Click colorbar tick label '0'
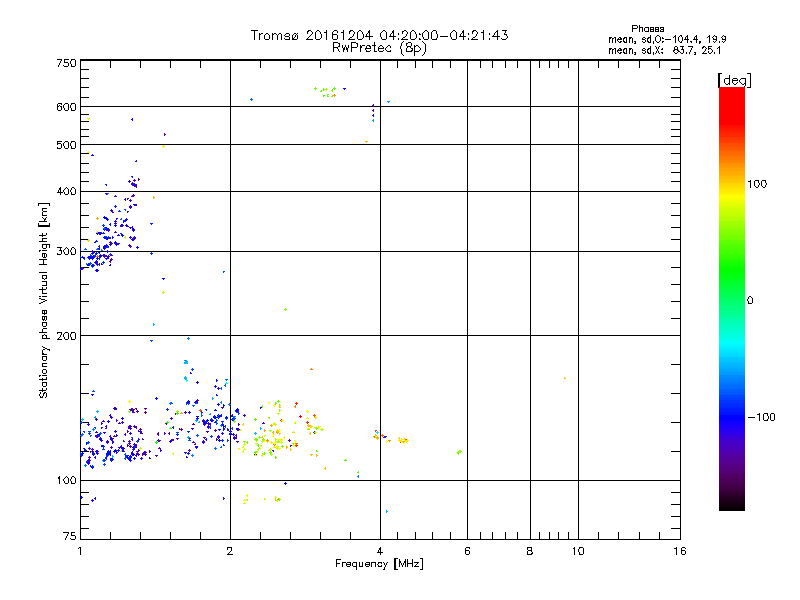 (749, 301)
